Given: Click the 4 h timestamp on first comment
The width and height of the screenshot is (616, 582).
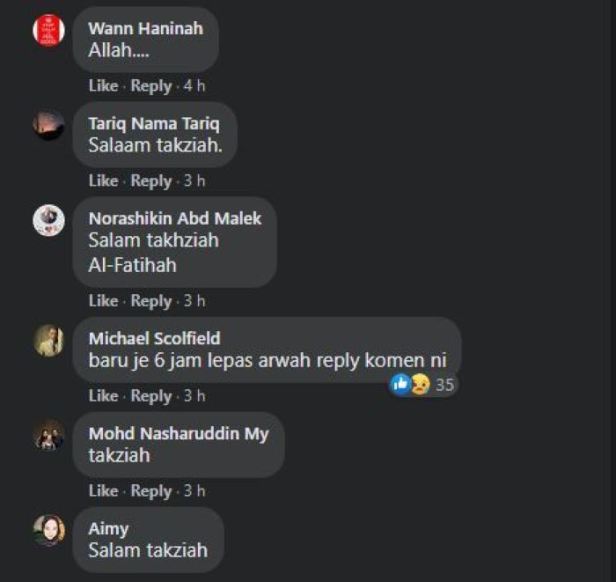Looking at the screenshot, I should pyautogui.click(x=194, y=86).
